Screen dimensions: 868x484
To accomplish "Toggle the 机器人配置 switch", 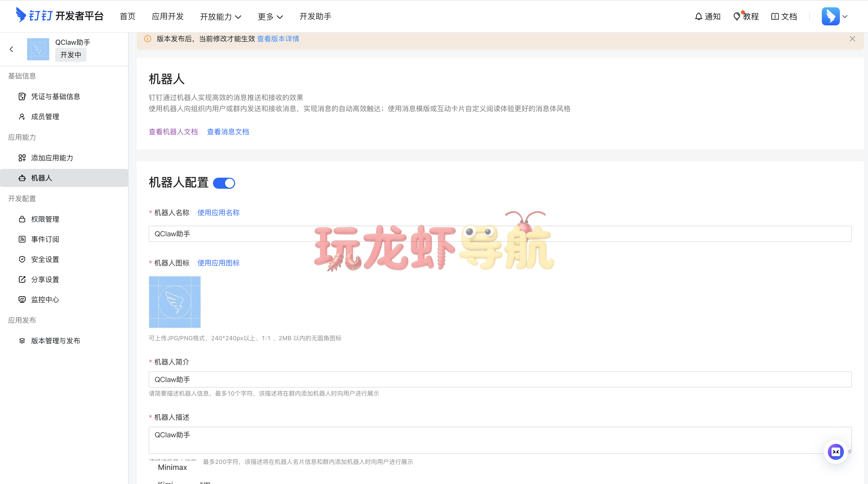I will tap(224, 183).
